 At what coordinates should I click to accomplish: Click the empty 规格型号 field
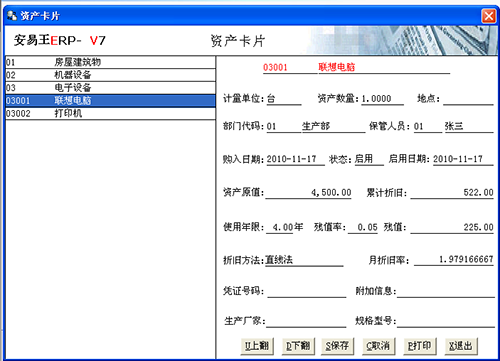point(446,321)
